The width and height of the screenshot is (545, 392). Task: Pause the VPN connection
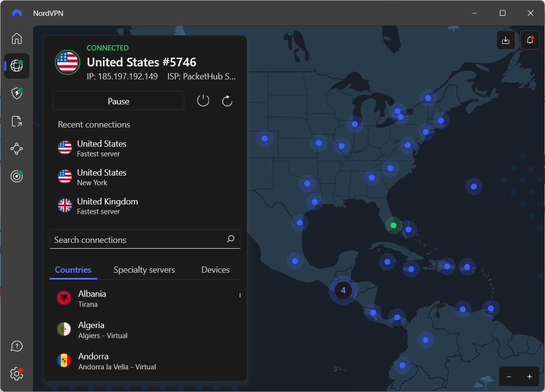click(x=118, y=101)
